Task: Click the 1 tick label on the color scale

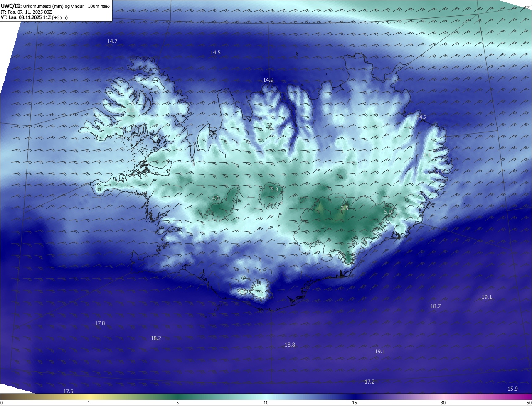Action: tap(89, 403)
